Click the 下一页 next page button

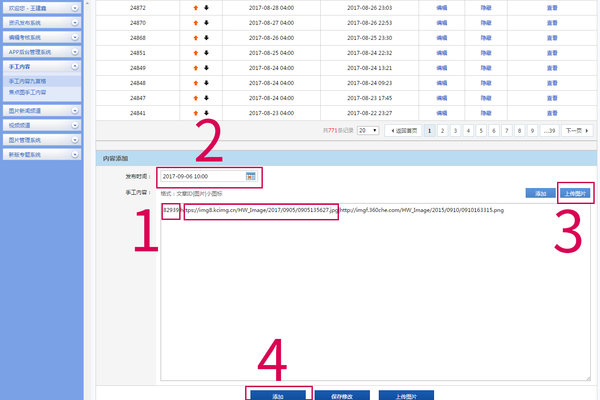[x=572, y=131]
